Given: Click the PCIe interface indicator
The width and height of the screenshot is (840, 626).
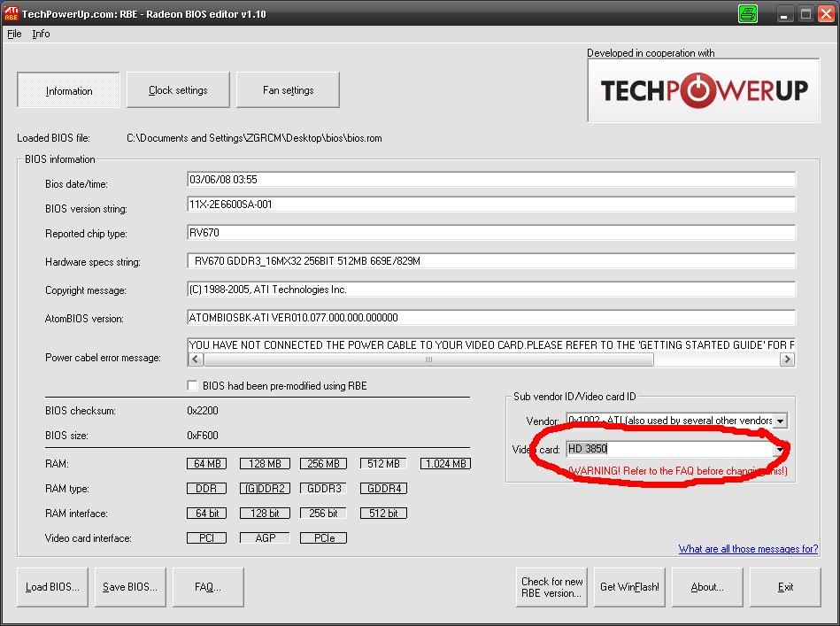Looking at the screenshot, I should (x=324, y=537).
